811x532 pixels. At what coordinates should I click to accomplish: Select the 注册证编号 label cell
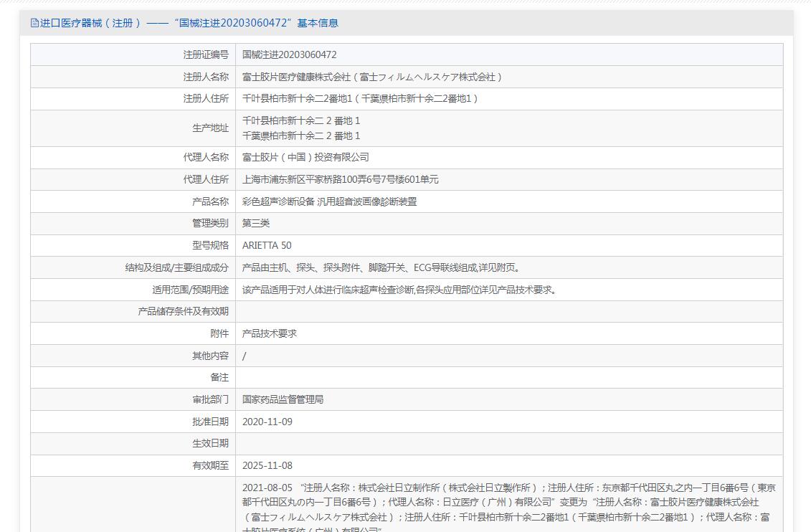click(x=133, y=54)
